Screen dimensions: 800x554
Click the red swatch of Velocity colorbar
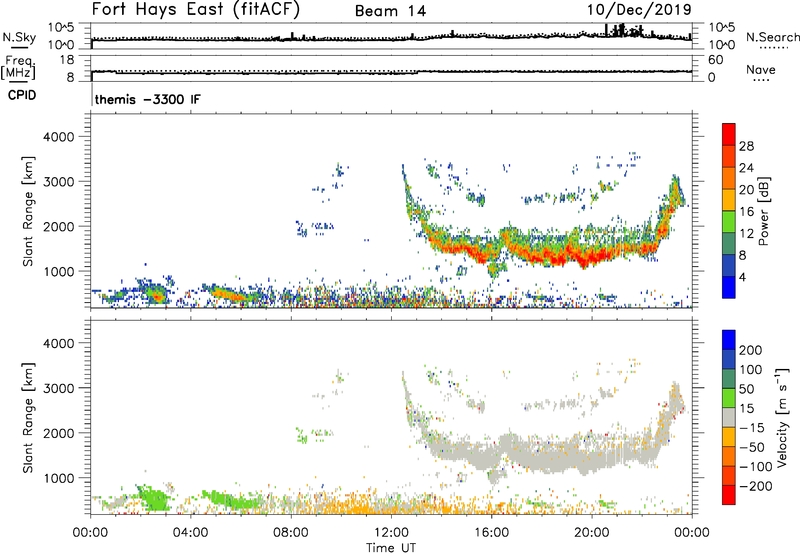click(x=729, y=495)
